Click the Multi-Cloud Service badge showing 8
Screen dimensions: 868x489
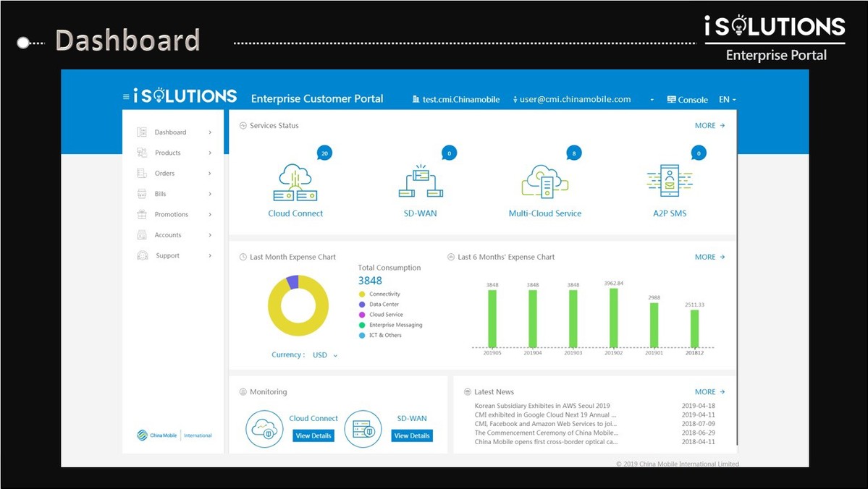point(574,153)
